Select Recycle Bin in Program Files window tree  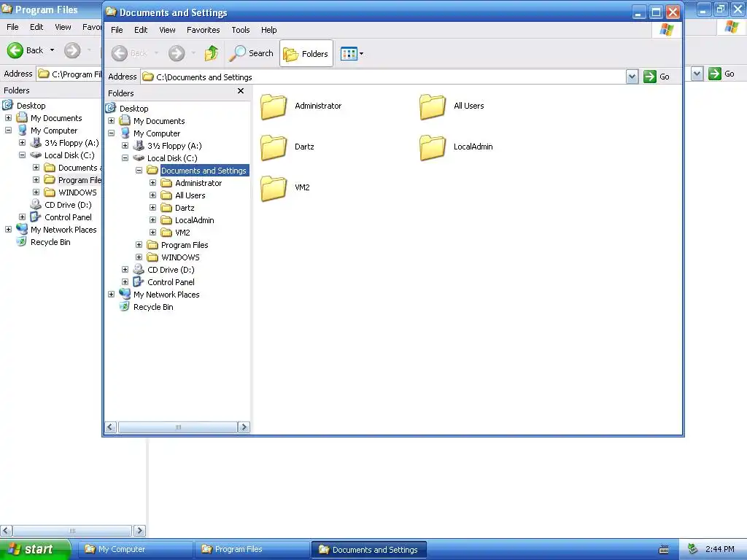(x=50, y=242)
